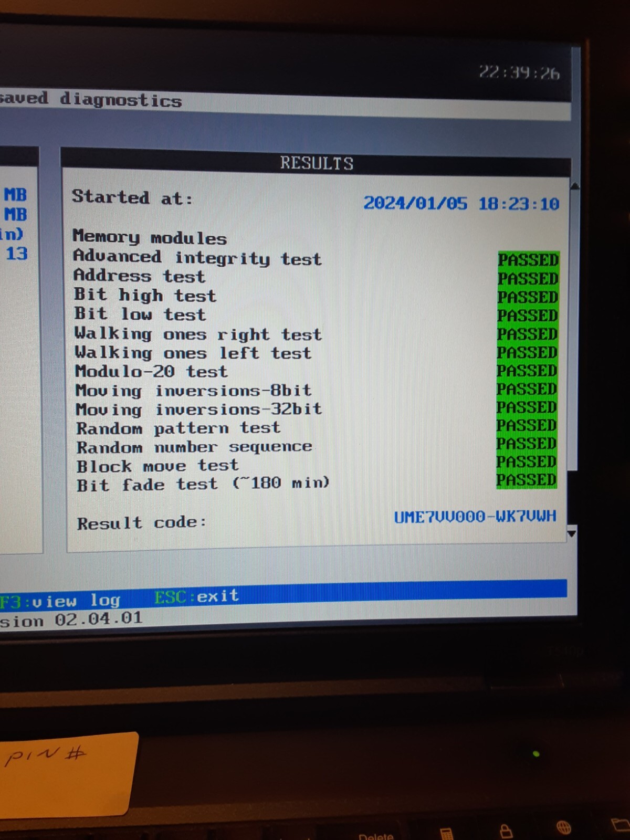The width and height of the screenshot is (630, 840).
Task: Select the 'Random pattern test' row
Action: (316, 428)
